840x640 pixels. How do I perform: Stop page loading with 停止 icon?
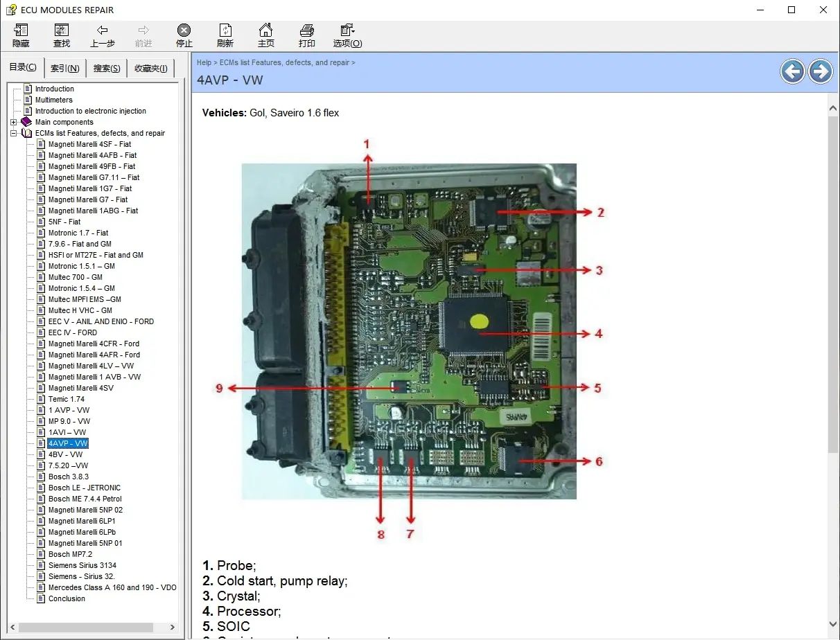click(184, 35)
